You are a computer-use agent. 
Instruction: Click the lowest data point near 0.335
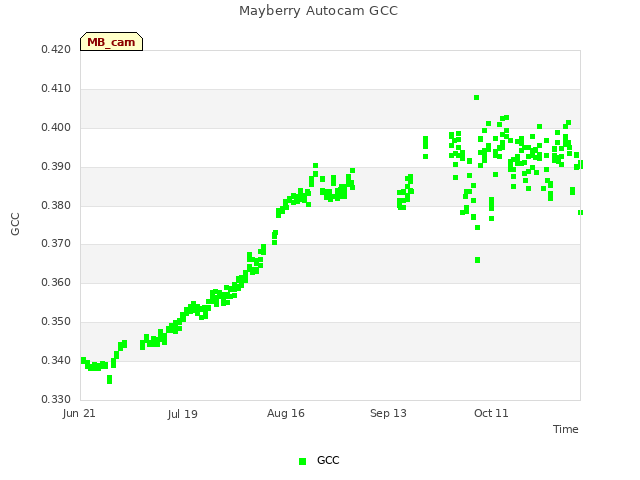click(x=109, y=380)
